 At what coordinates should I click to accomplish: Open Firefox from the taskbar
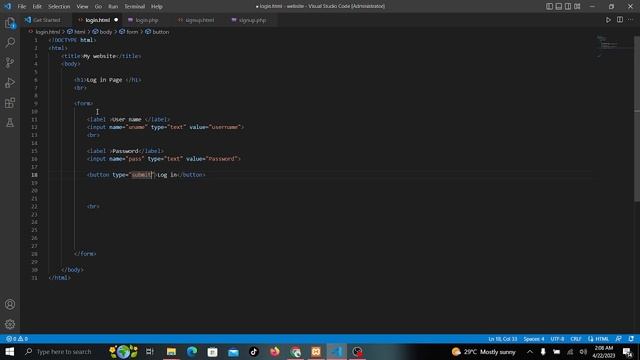pos(275,351)
